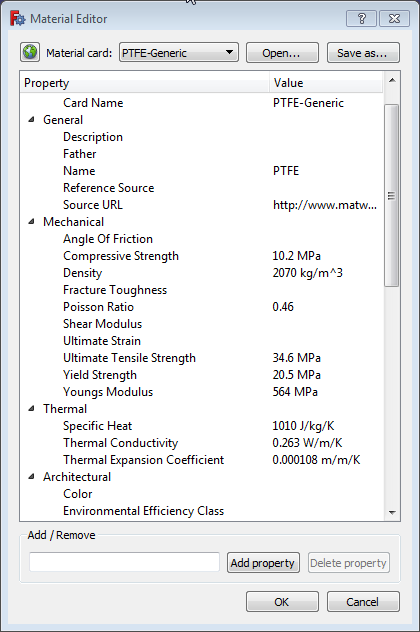Viewport: 420px width, 632px height.
Task: Open the matweb globe icon button
Action: 30,52
